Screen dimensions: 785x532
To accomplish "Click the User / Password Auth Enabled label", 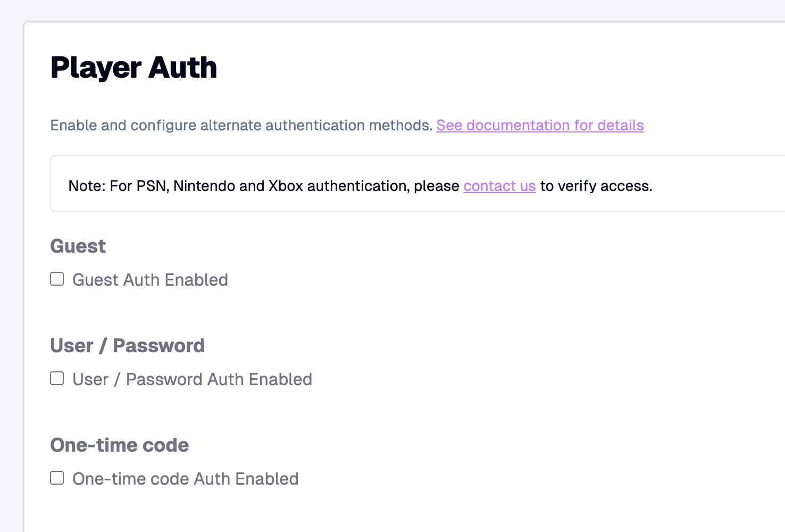I will point(192,379).
